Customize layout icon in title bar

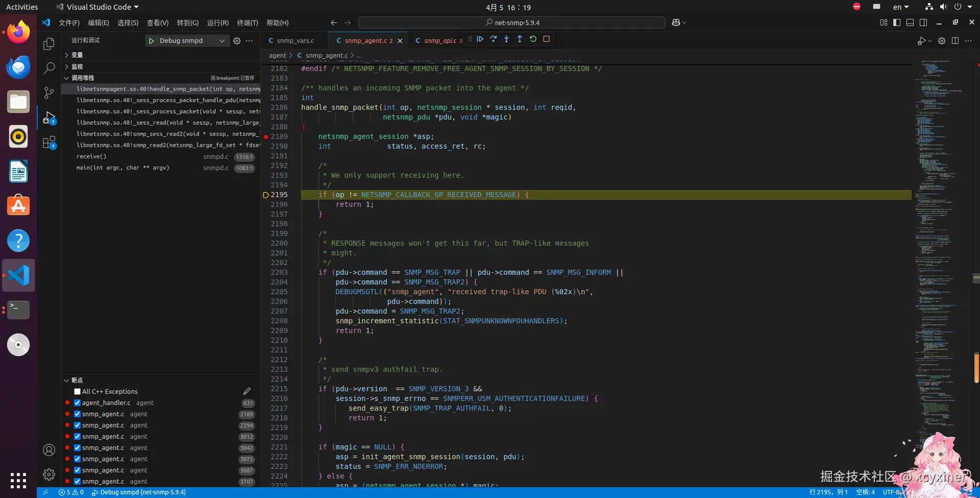[x=884, y=22]
